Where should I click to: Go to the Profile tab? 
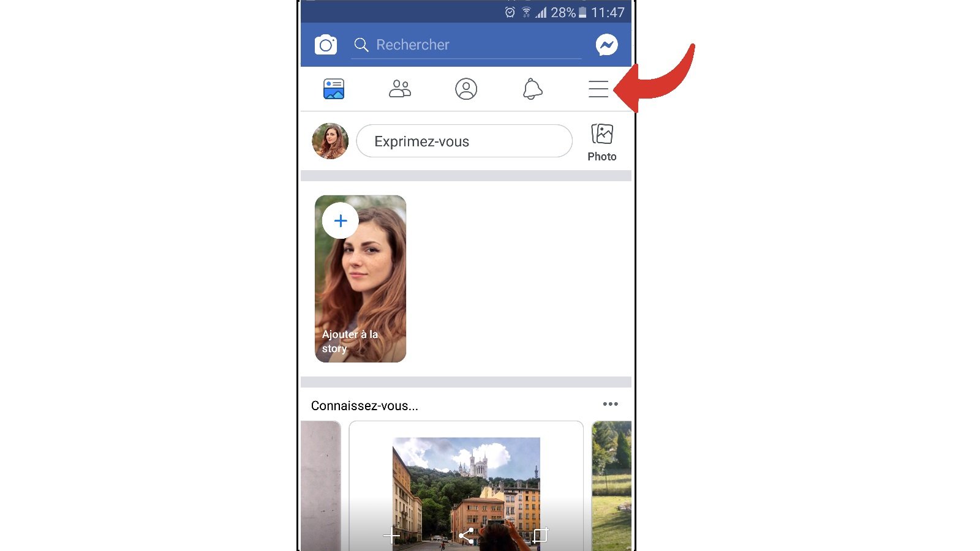[x=466, y=89]
